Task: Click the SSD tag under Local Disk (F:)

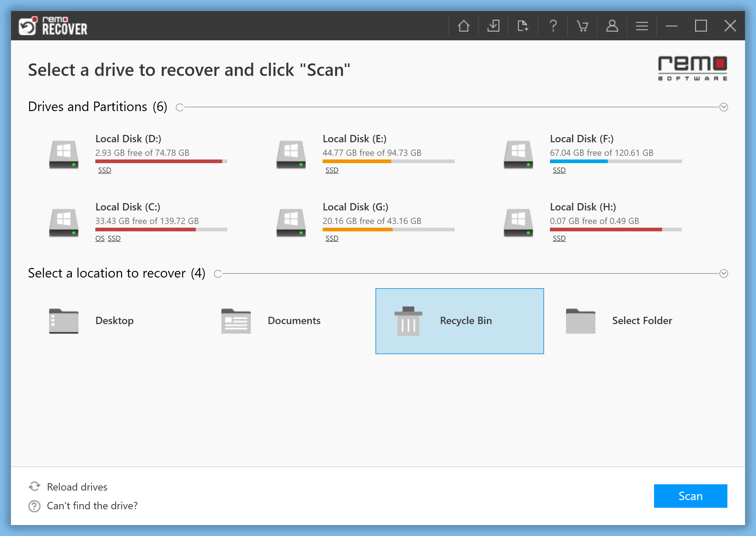Action: [559, 170]
